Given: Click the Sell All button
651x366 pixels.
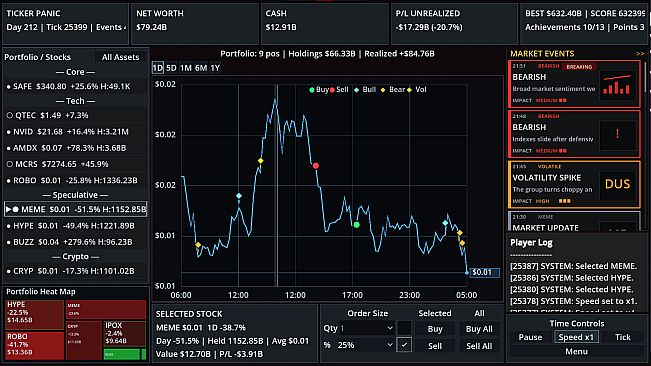Looking at the screenshot, I should pos(479,346).
